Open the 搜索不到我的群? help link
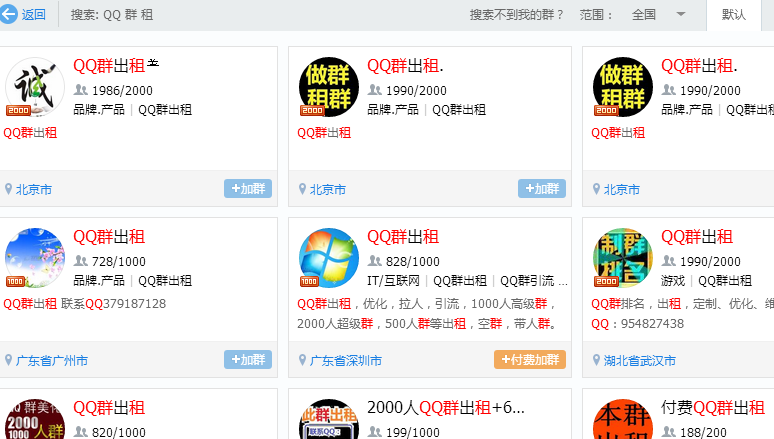 coord(516,15)
